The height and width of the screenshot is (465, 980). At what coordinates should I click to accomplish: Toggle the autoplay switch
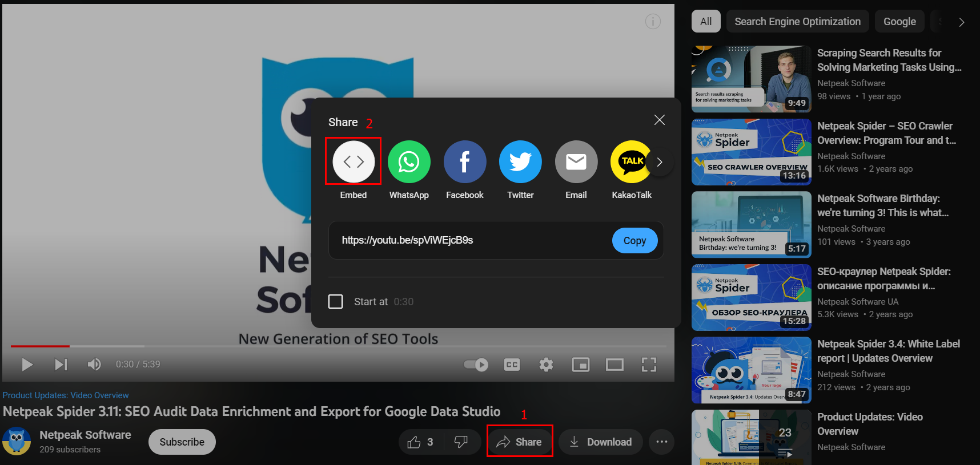coord(476,365)
